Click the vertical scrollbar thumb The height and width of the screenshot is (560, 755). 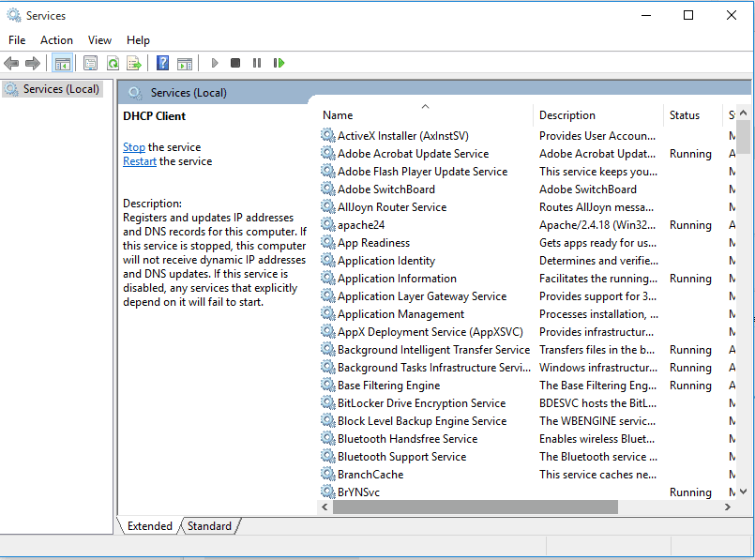point(744,137)
